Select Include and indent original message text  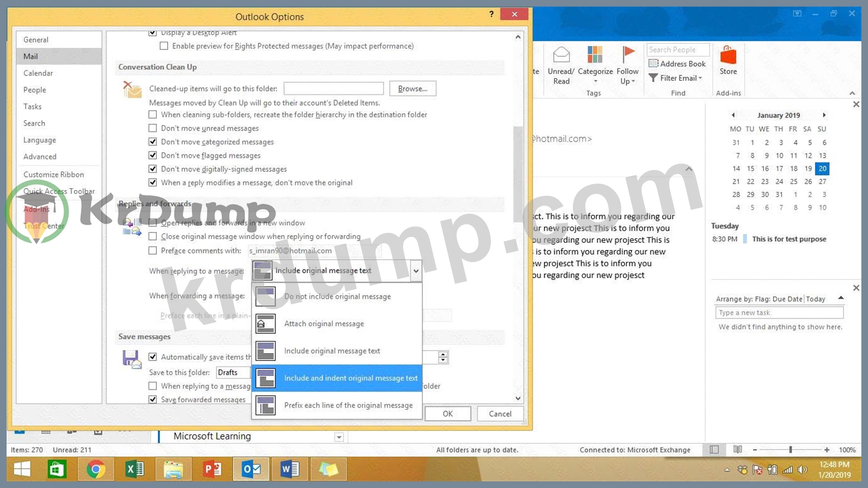point(337,378)
